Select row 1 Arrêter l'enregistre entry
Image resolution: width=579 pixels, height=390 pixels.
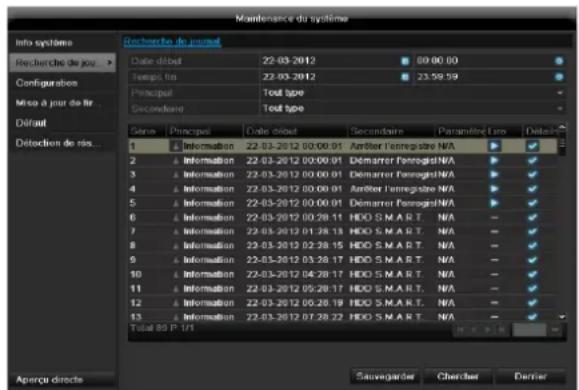pyautogui.click(x=343, y=146)
